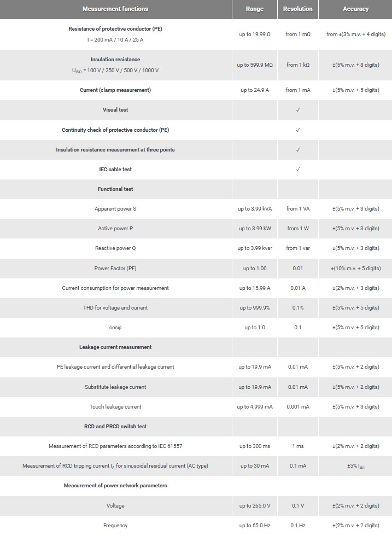Image resolution: width=392 pixels, height=536 pixels.
Task: Click the 'up to 599.9 MΩ' range cell
Action: pos(255,65)
